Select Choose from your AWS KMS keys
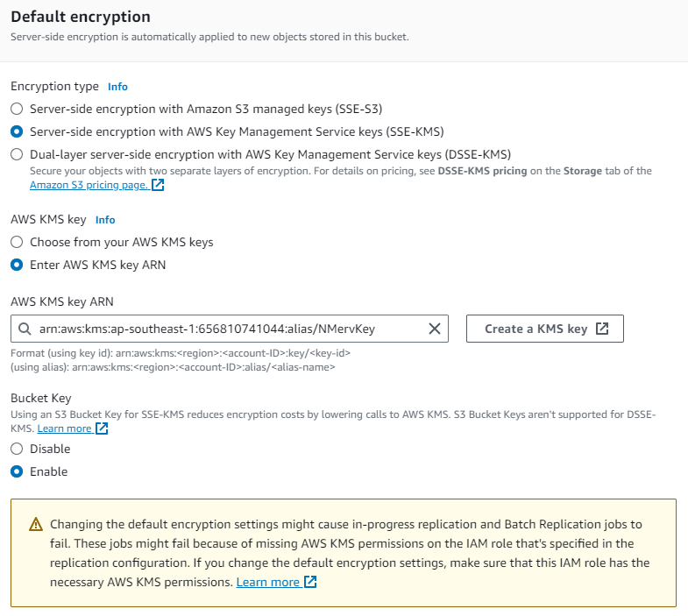 [17, 242]
